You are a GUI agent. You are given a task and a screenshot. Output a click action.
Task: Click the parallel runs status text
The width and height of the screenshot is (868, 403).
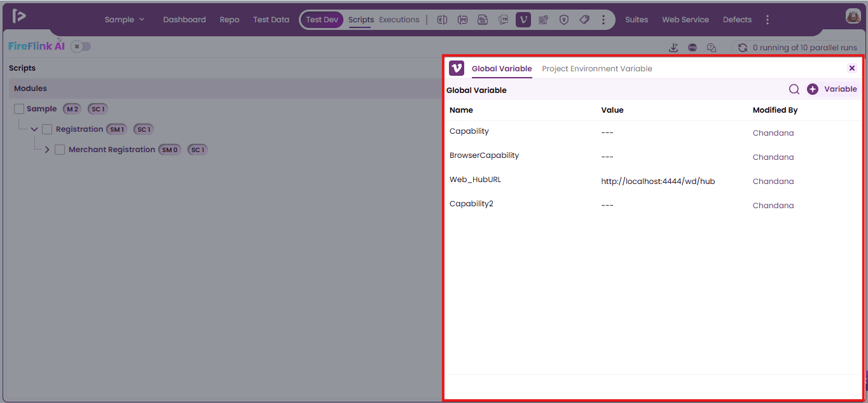[805, 48]
